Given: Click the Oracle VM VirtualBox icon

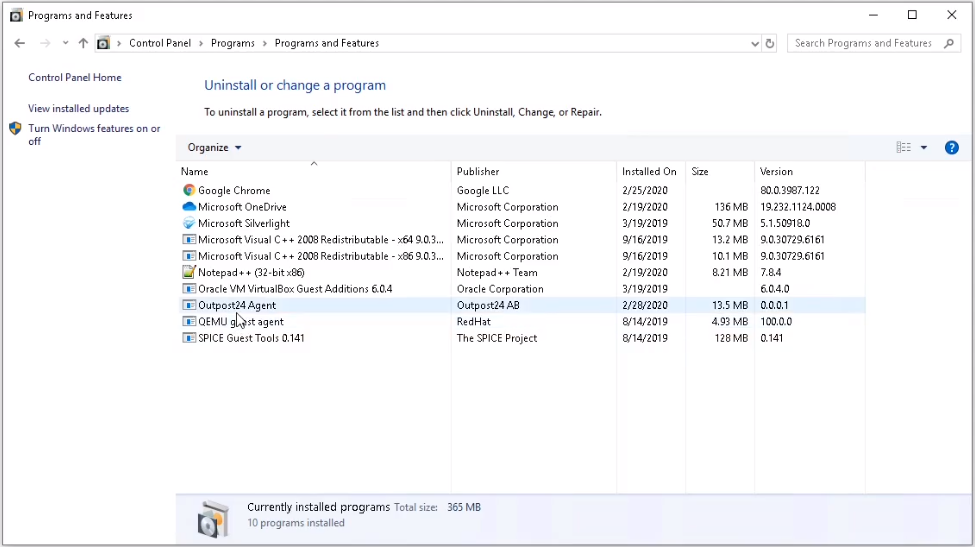Looking at the screenshot, I should (x=189, y=289).
